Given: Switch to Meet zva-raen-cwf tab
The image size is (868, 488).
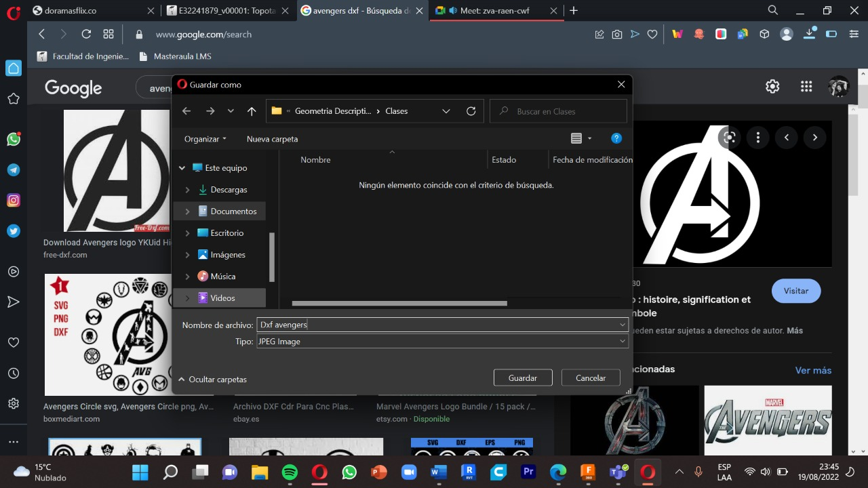Looking at the screenshot, I should tap(495, 10).
